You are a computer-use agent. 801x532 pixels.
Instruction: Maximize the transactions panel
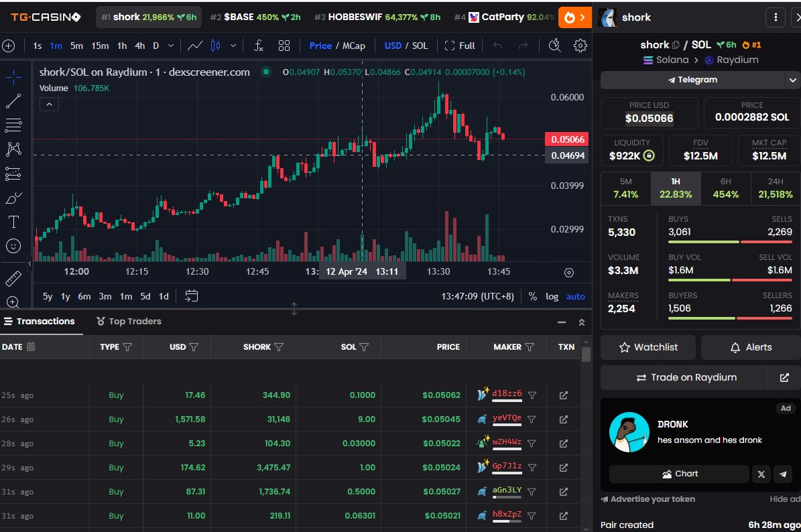581,322
